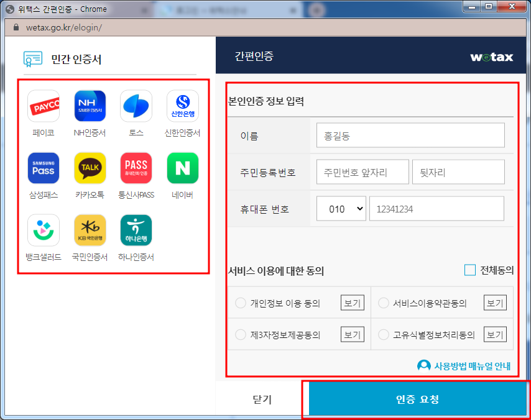Image resolution: width=531 pixels, height=420 pixels.
Task: Choose KB 국민인증서 icon
Action: click(x=90, y=229)
